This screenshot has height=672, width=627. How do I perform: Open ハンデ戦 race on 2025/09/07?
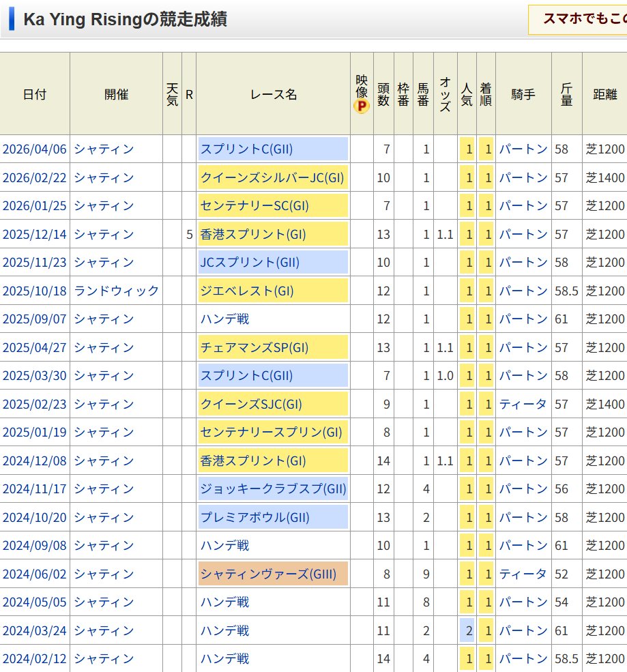click(224, 319)
